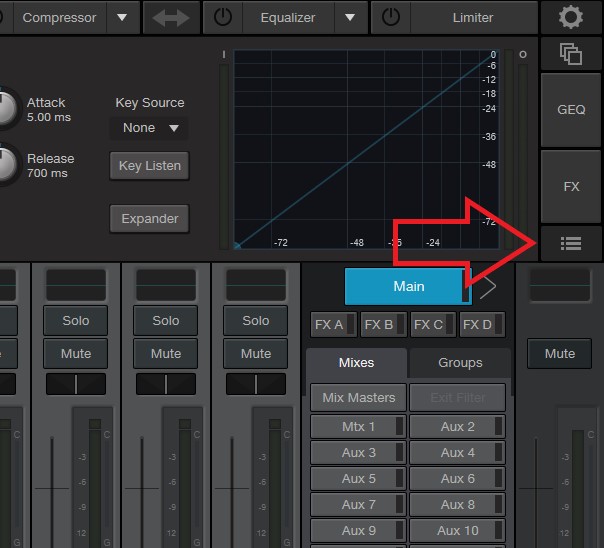Enable Key Listen
The height and width of the screenshot is (548, 604).
pyautogui.click(x=149, y=166)
